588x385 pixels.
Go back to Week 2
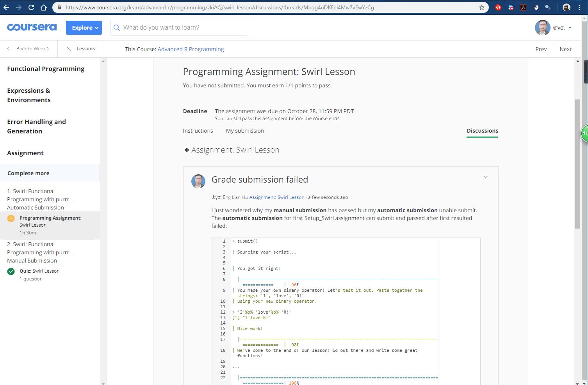29,49
